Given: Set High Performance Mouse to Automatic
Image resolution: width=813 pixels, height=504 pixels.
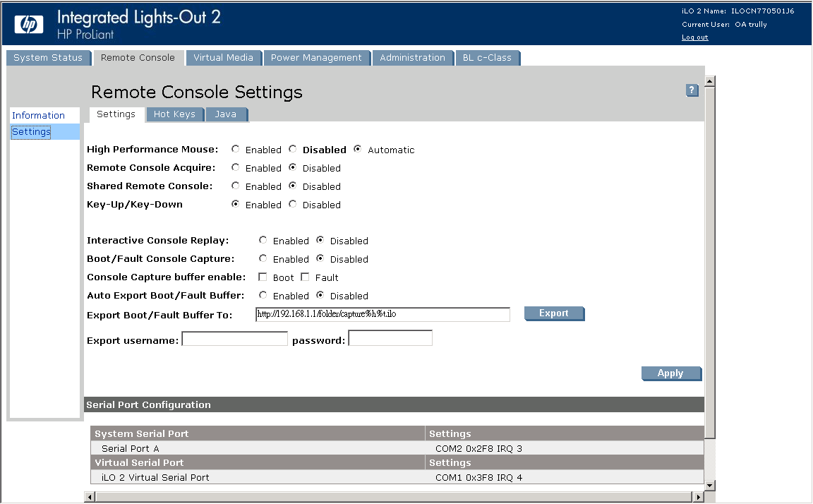Looking at the screenshot, I should click(357, 150).
